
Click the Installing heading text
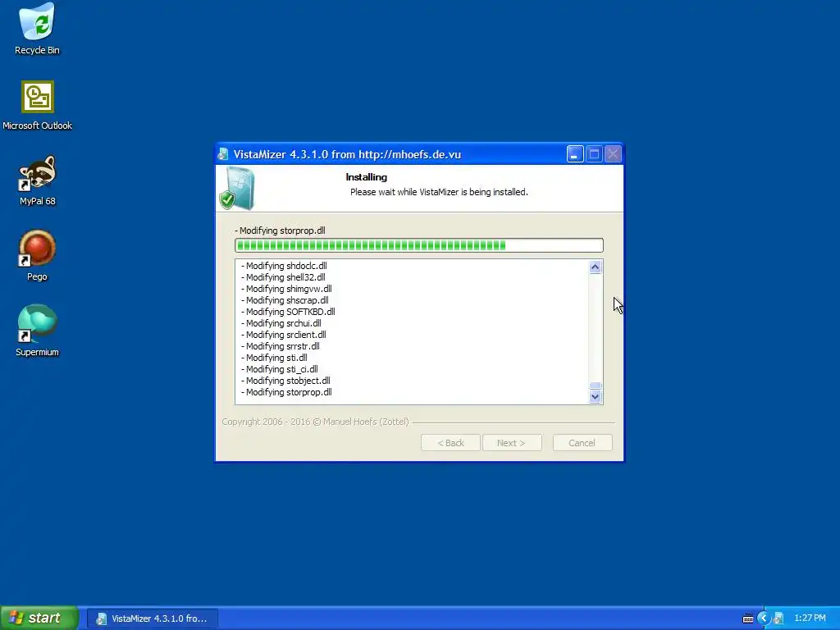coord(367,177)
